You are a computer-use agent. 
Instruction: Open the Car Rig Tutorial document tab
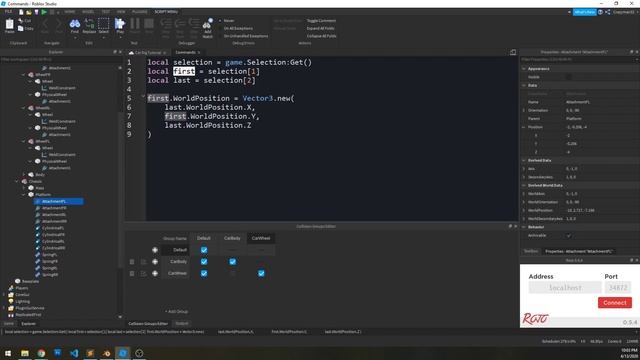(147, 53)
